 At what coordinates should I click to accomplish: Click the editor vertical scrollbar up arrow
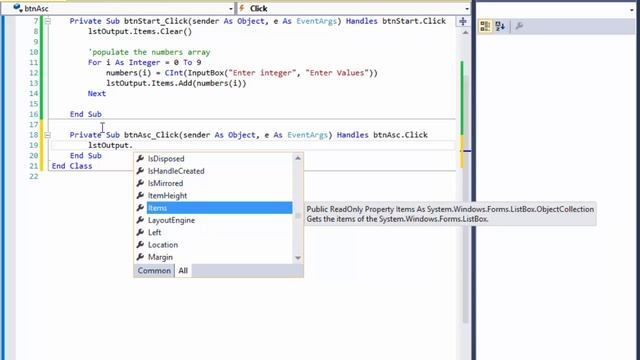pyautogui.click(x=466, y=32)
